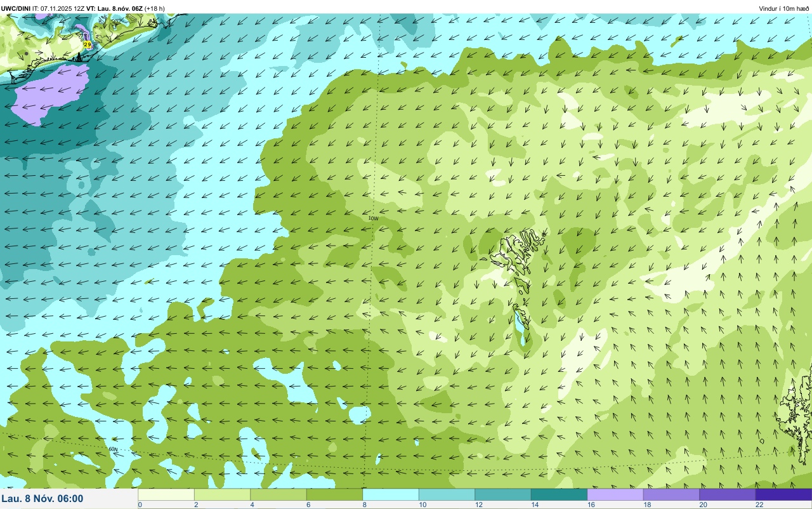The width and height of the screenshot is (812, 509).
Task: Select the dark teal 14–16 m/s swatch
Action: click(x=559, y=494)
